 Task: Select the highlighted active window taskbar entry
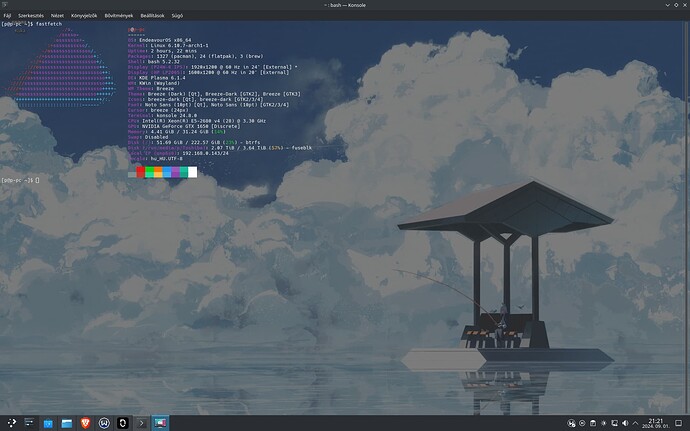[162, 423]
